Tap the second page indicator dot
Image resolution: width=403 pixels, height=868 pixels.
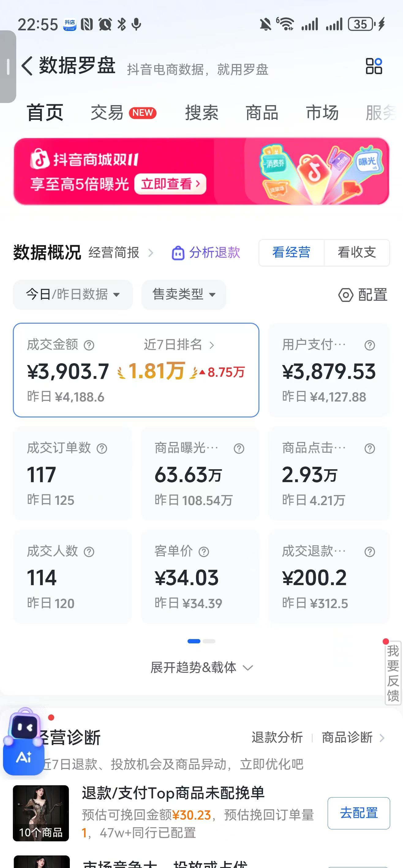click(209, 641)
